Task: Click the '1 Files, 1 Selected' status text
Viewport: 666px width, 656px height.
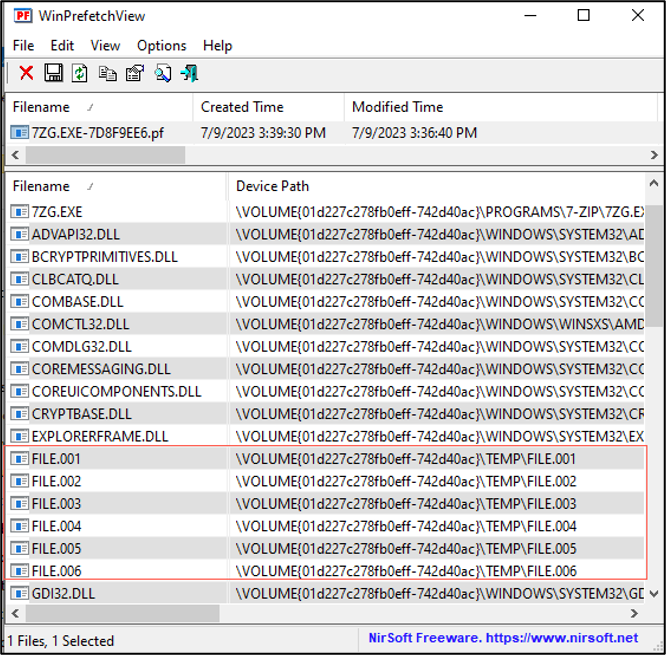Action: point(61,641)
